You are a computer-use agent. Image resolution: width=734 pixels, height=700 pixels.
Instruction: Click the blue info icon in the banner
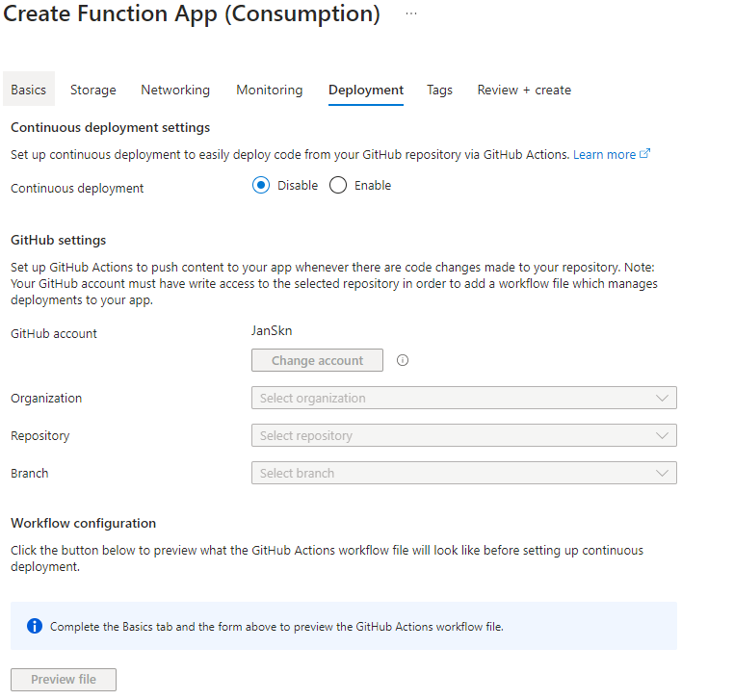click(x=35, y=626)
